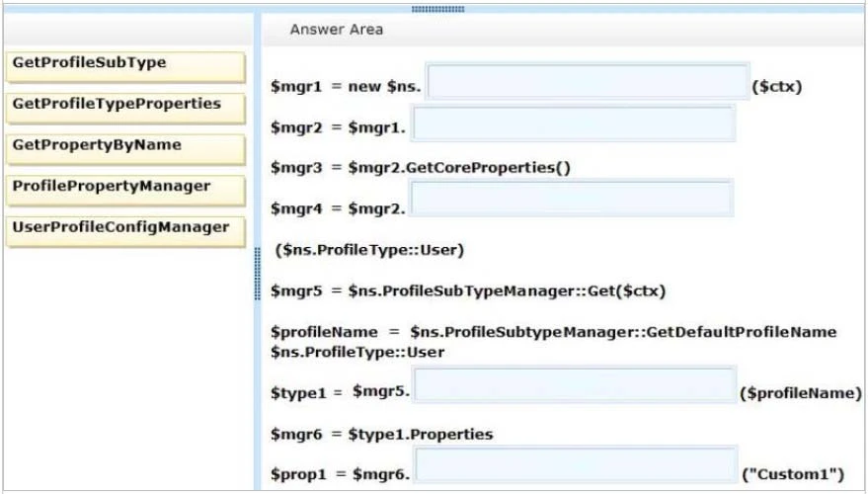Click the Answer Area header
Screen dimensions: 868x494
pyautogui.click(x=337, y=30)
